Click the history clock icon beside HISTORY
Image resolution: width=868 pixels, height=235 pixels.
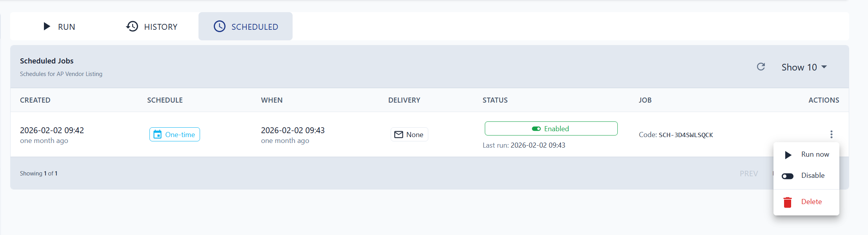132,26
